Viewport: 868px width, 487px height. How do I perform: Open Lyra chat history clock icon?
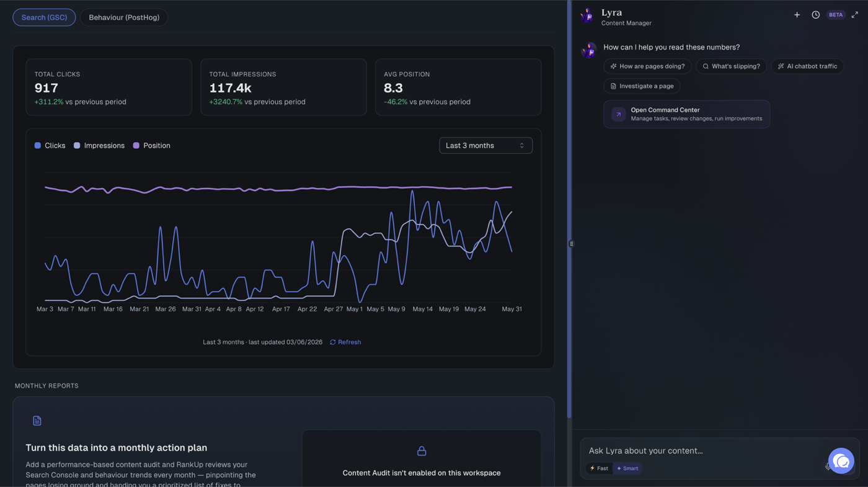[816, 15]
